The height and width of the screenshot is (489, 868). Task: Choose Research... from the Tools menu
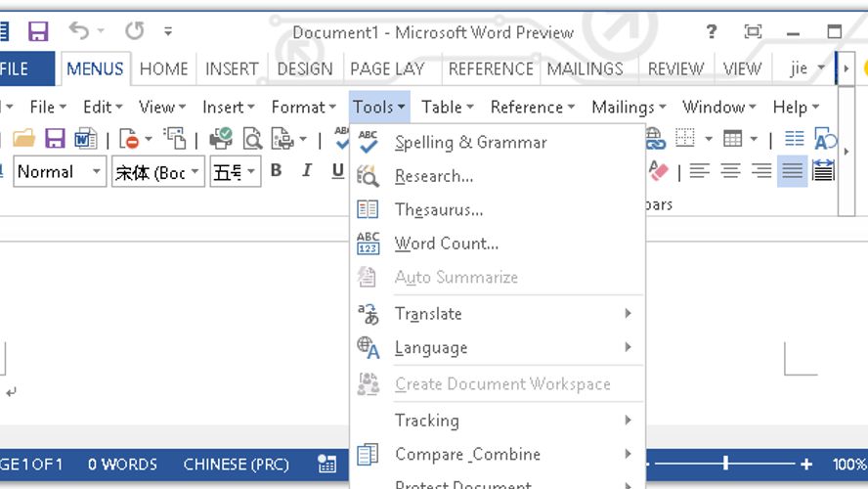[434, 176]
